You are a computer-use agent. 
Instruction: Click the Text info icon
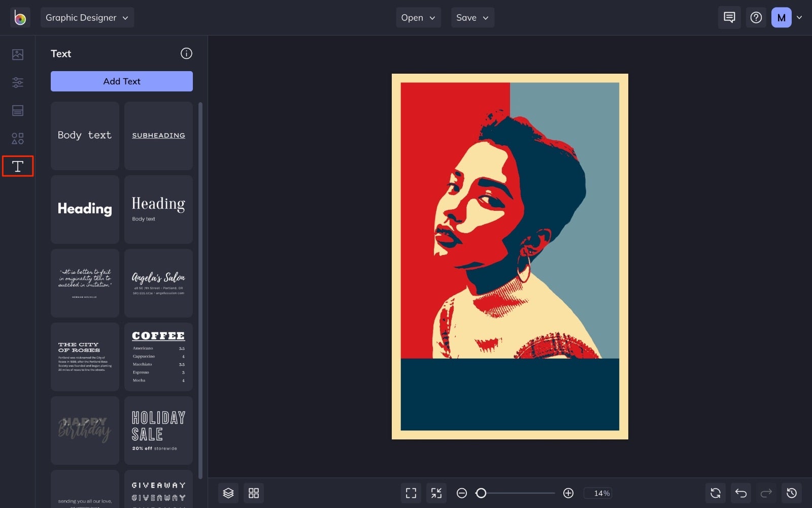pyautogui.click(x=186, y=53)
